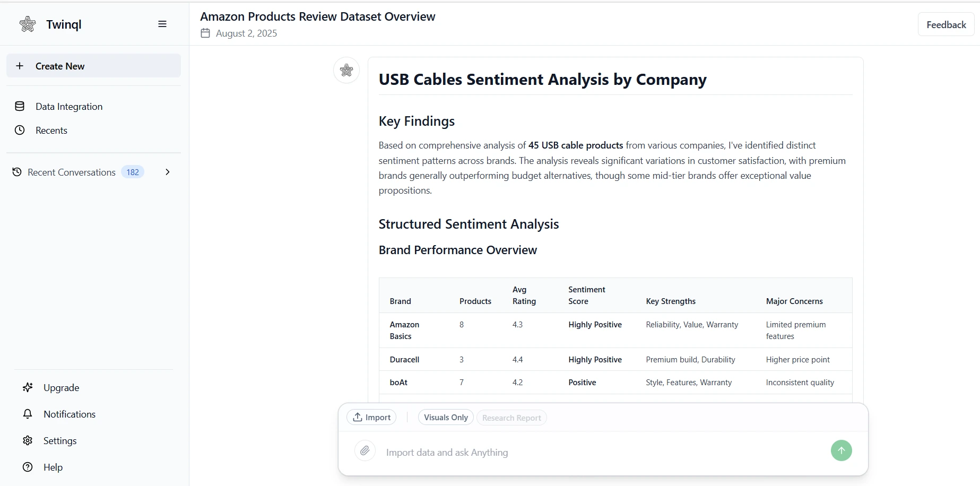Click the Twinql star logo
Image resolution: width=980 pixels, height=486 pixels.
point(28,24)
